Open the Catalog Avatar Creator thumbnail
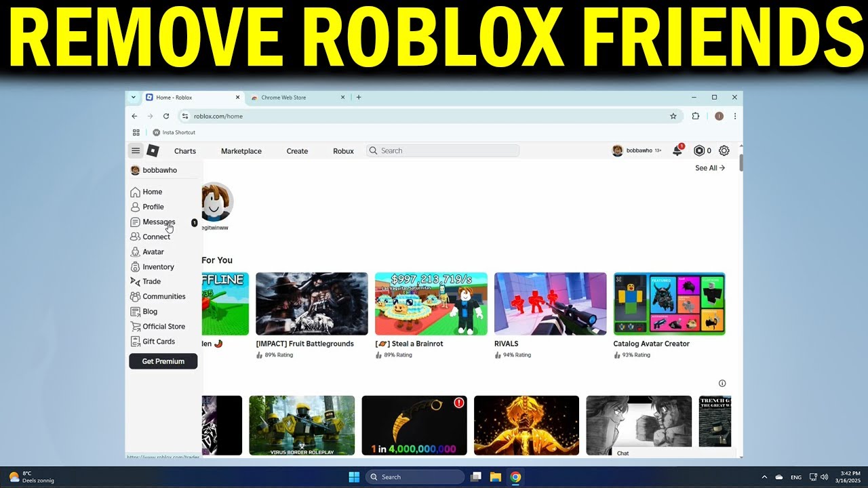 tap(669, 304)
